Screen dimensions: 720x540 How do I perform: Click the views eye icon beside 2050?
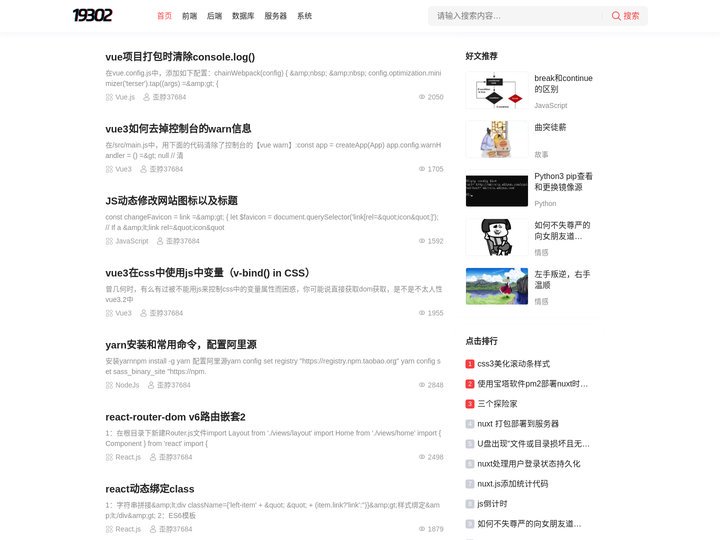click(x=422, y=97)
